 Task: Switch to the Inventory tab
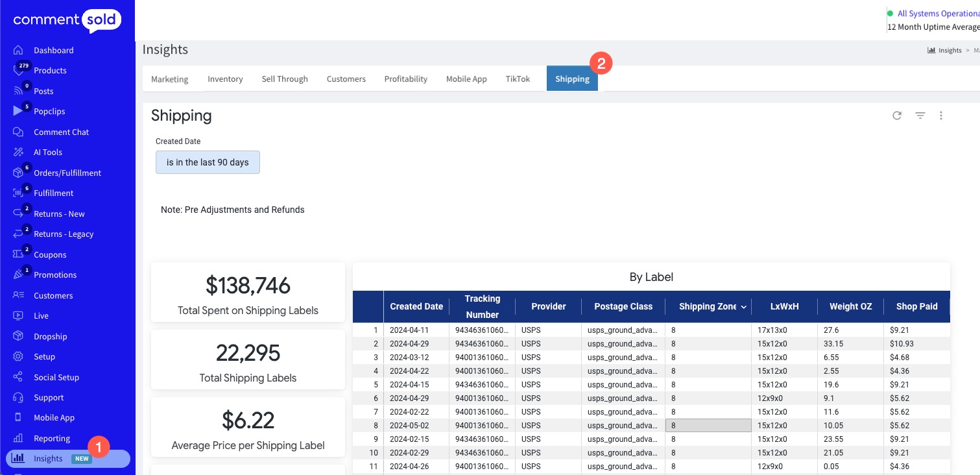(x=225, y=79)
